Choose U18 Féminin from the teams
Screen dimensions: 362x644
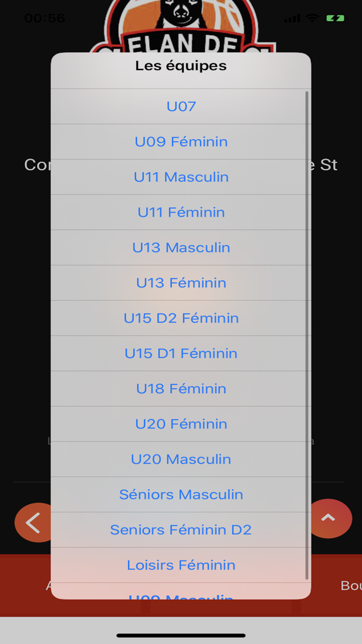coord(181,388)
